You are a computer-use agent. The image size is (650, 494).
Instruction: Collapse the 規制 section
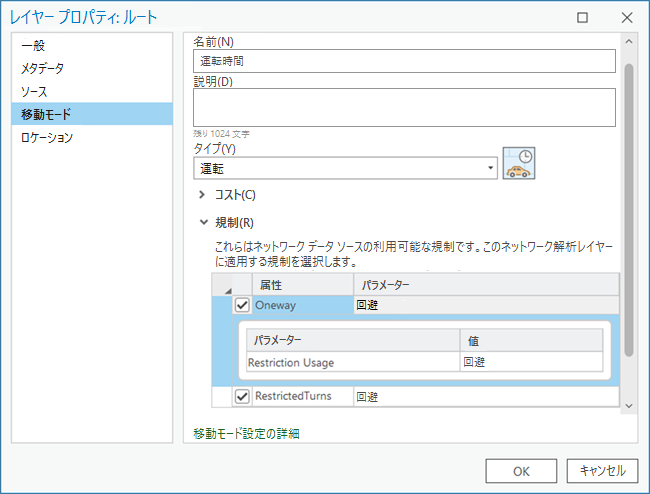click(x=202, y=222)
